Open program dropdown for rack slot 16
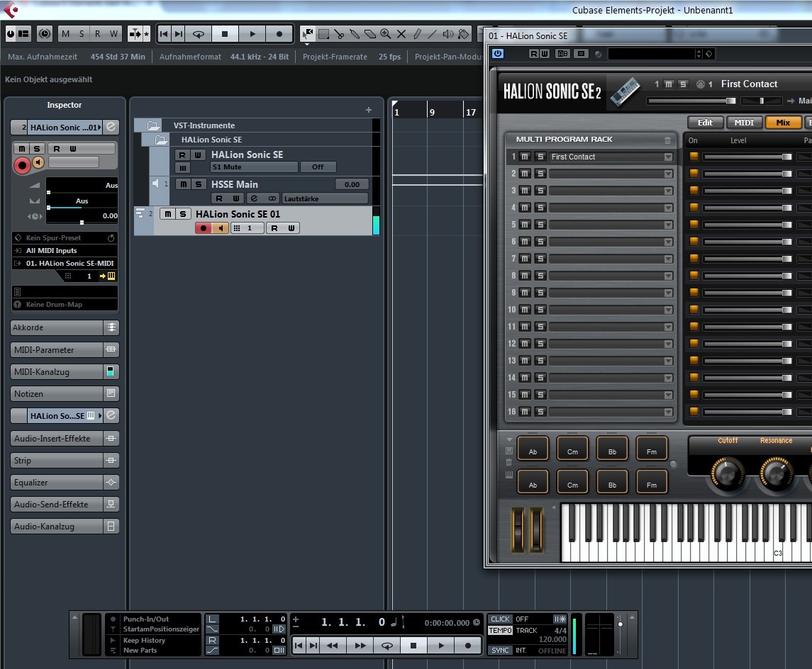Screen dimensions: 812x669 coord(668,412)
